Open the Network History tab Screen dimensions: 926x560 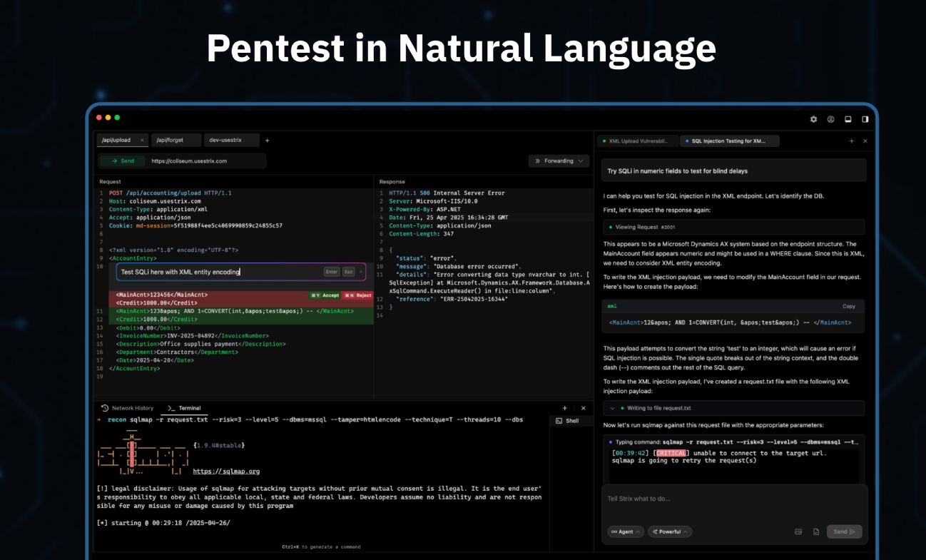128,408
